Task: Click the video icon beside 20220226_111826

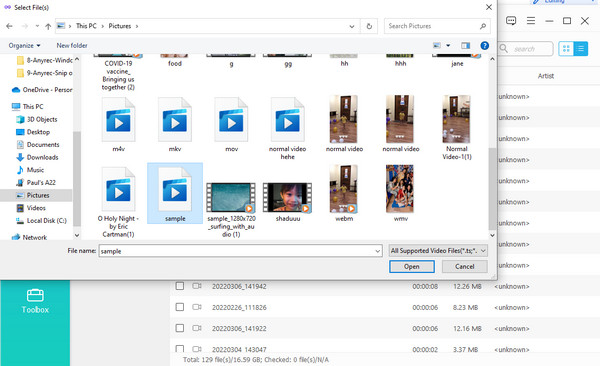Action: coord(197,307)
